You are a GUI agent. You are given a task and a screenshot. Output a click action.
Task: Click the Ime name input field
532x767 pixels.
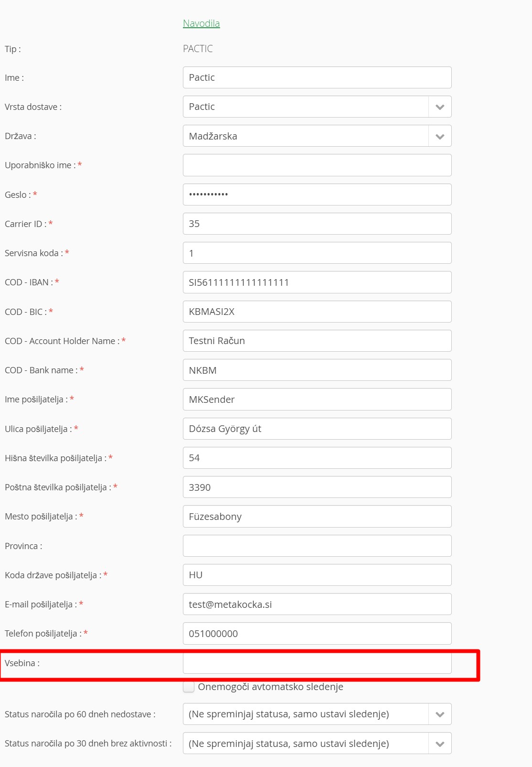[317, 77]
